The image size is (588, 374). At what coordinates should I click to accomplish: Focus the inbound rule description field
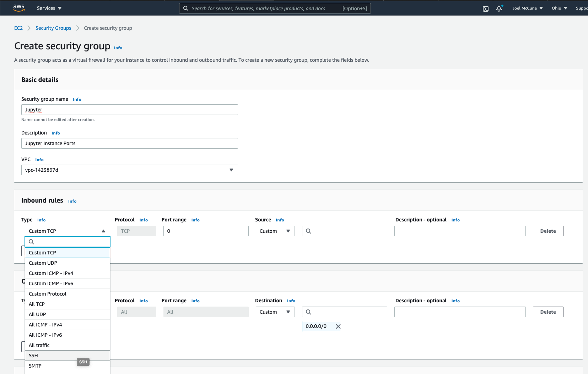click(460, 231)
